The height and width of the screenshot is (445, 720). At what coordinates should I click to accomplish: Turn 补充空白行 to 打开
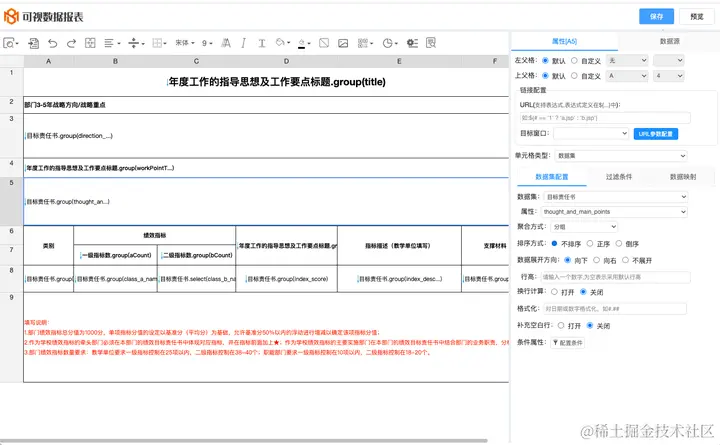click(561, 325)
